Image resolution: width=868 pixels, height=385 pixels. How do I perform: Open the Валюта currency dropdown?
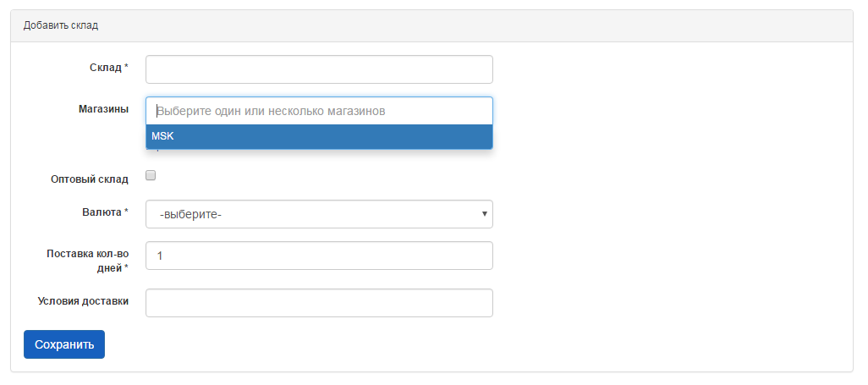319,214
